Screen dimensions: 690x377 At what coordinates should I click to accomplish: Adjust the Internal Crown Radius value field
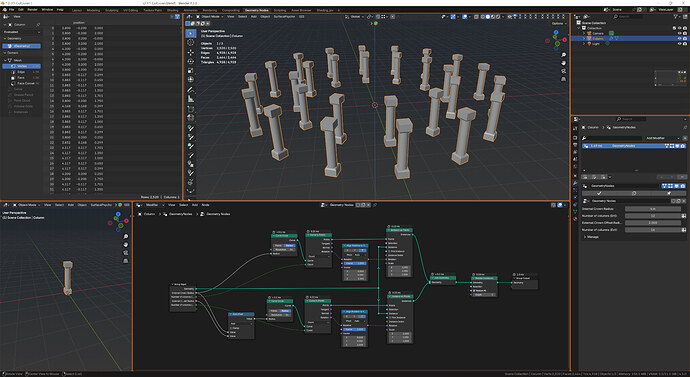[x=653, y=209]
